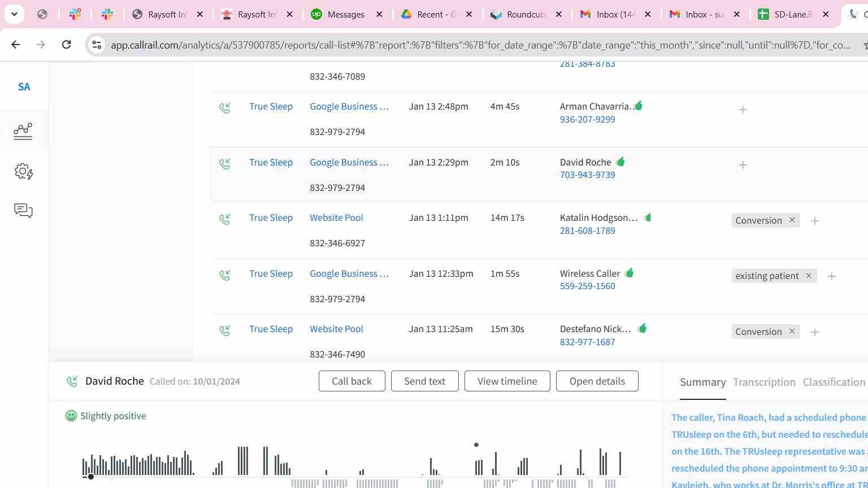
Task: Click green thumbs-up next to David Roche
Action: [x=620, y=162]
